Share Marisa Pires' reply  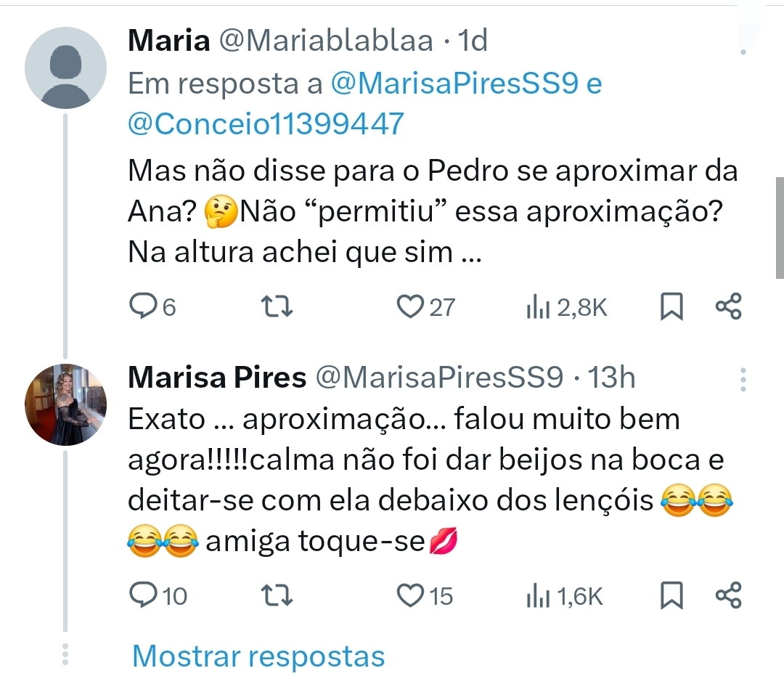tap(728, 595)
